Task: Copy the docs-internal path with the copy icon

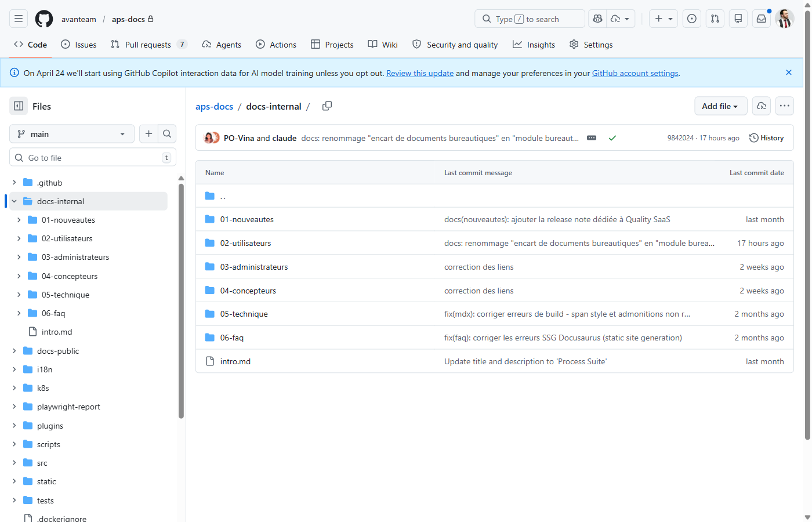Action: click(327, 106)
